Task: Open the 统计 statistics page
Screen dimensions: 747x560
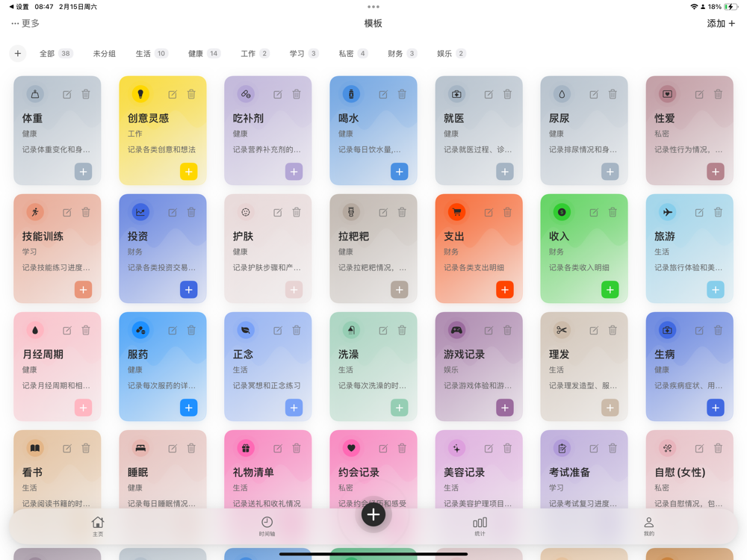Action: coord(480,526)
